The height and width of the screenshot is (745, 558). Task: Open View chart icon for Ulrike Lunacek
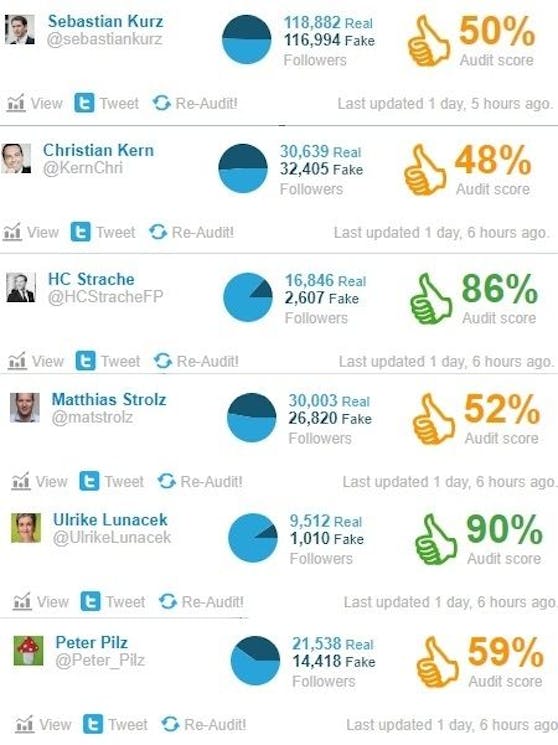pos(22,602)
